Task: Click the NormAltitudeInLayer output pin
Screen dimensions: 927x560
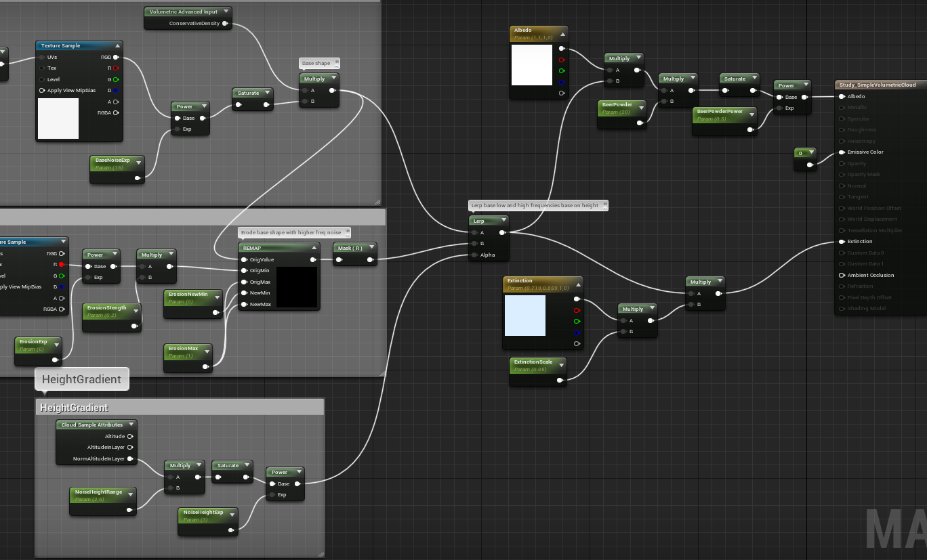Action: click(x=129, y=458)
